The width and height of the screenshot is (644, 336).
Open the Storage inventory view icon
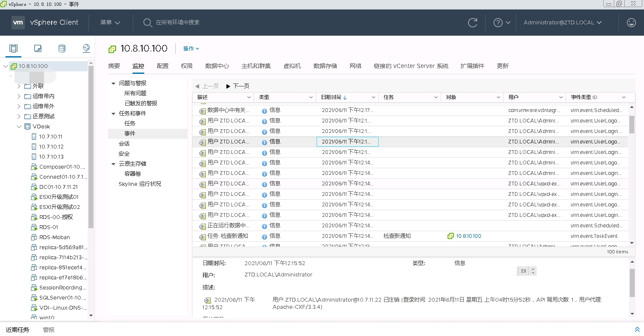pyautogui.click(x=62, y=48)
